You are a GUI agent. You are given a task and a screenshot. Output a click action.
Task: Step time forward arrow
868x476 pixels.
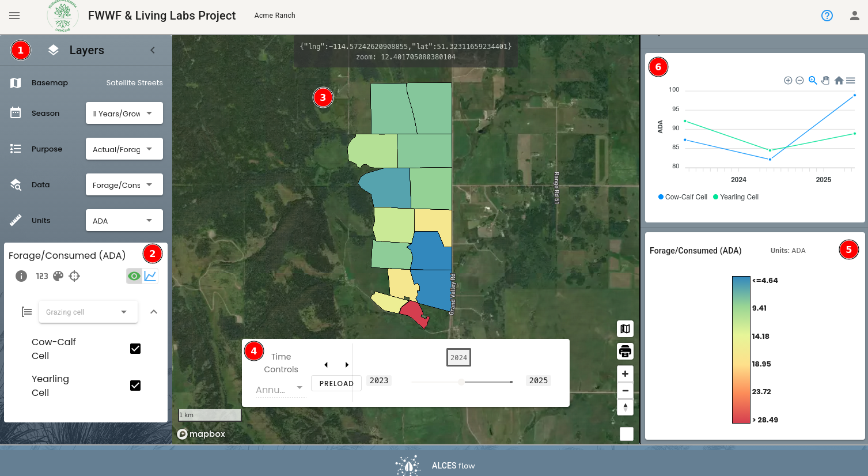click(347, 365)
